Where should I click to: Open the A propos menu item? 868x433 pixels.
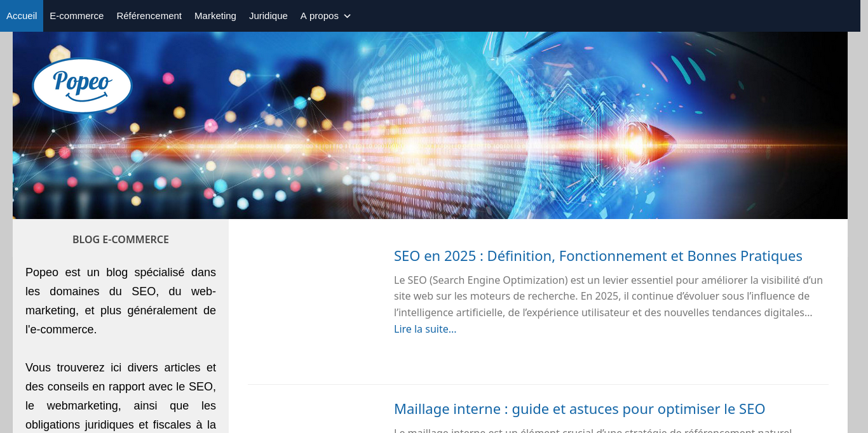320,16
